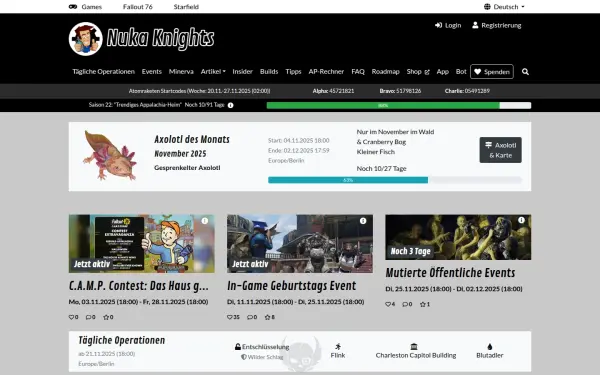Image resolution: width=600 pixels, height=375 pixels.
Task: Click the building icon above Charleston Capitol
Action: [x=414, y=346]
